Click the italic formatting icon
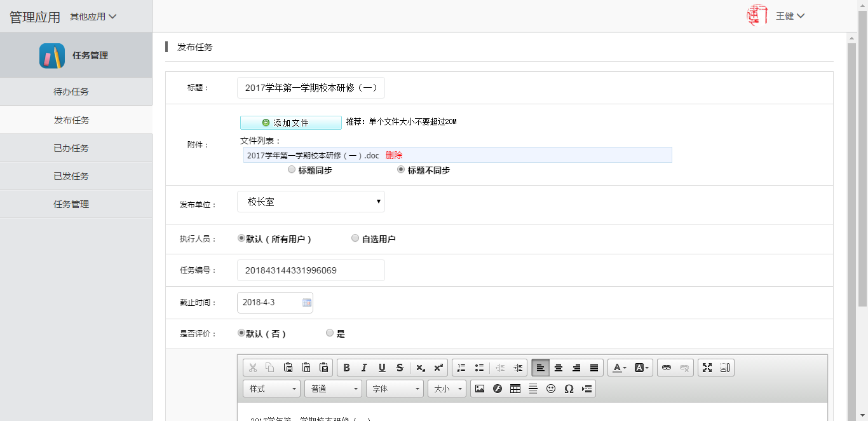The width and height of the screenshot is (868, 421). click(364, 368)
